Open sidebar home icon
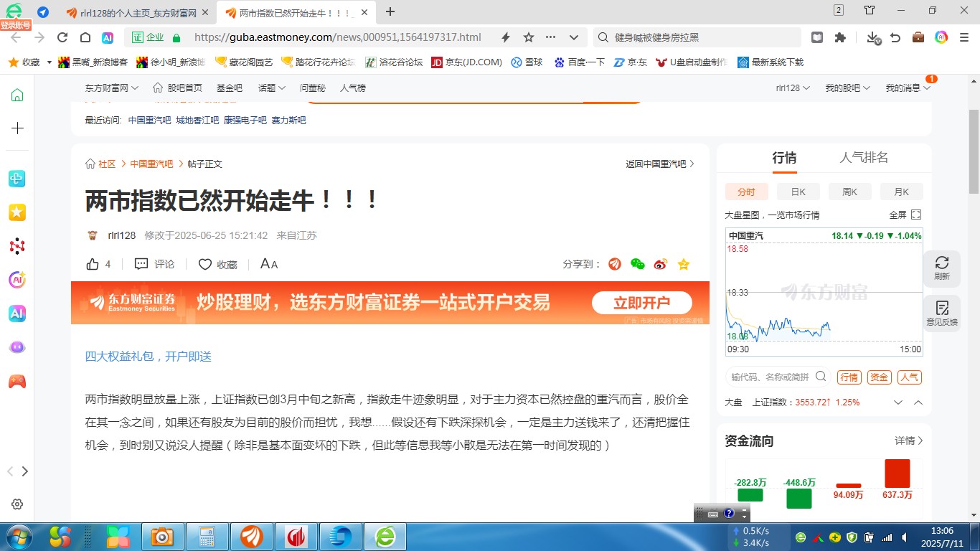The height and width of the screenshot is (551, 980). 17,95
